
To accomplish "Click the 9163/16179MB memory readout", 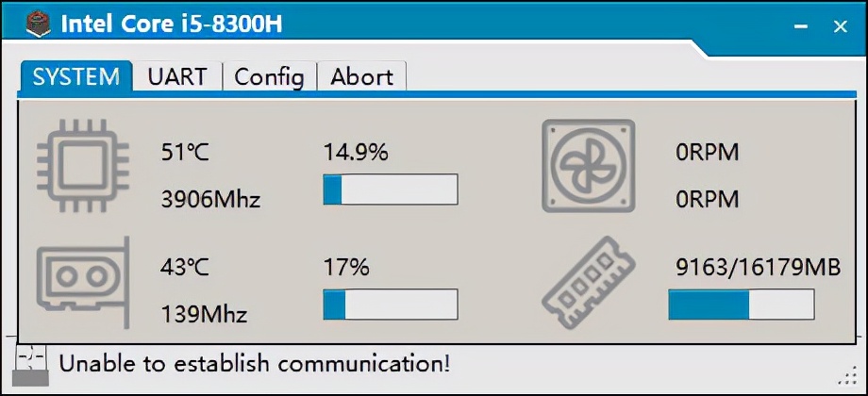I will pyautogui.click(x=758, y=268).
